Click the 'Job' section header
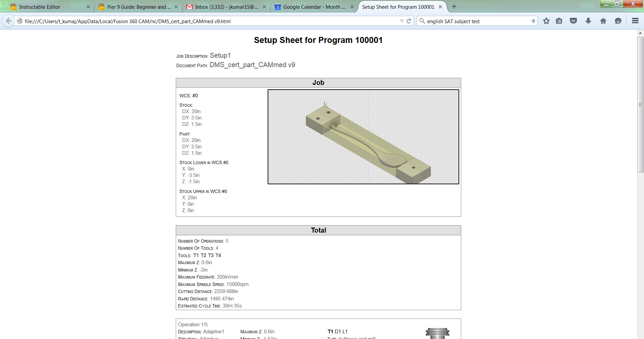644x339 pixels. pos(318,83)
